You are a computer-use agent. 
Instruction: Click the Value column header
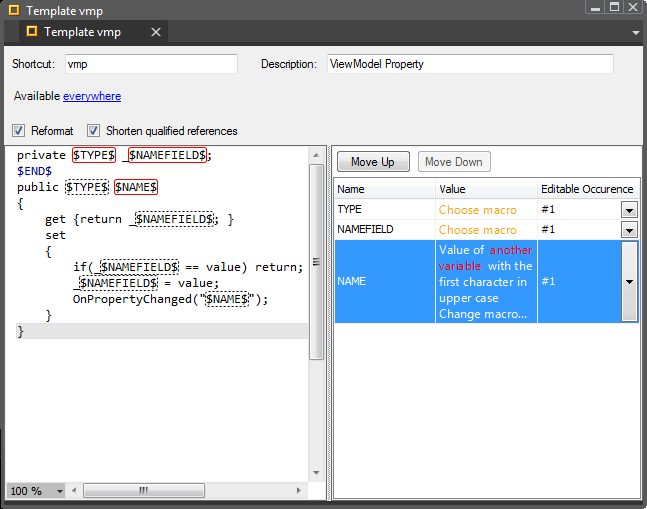pos(486,189)
